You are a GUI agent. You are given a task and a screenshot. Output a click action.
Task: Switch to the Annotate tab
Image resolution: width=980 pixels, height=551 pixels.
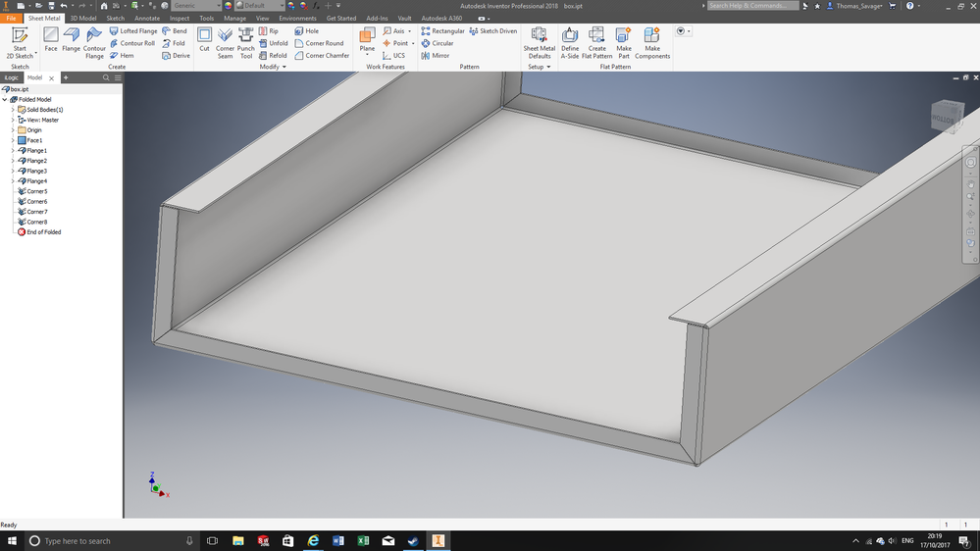[147, 18]
